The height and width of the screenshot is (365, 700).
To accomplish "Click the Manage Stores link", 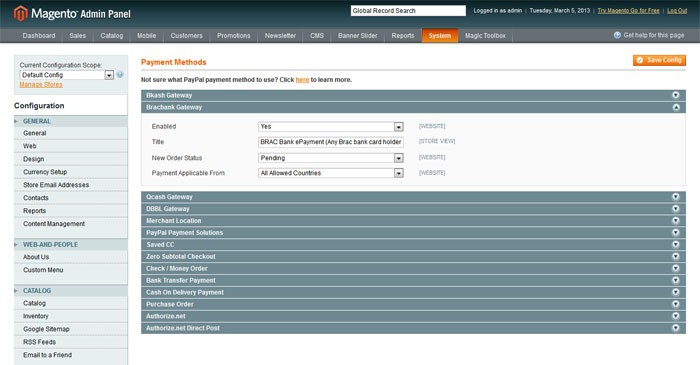I will [41, 84].
